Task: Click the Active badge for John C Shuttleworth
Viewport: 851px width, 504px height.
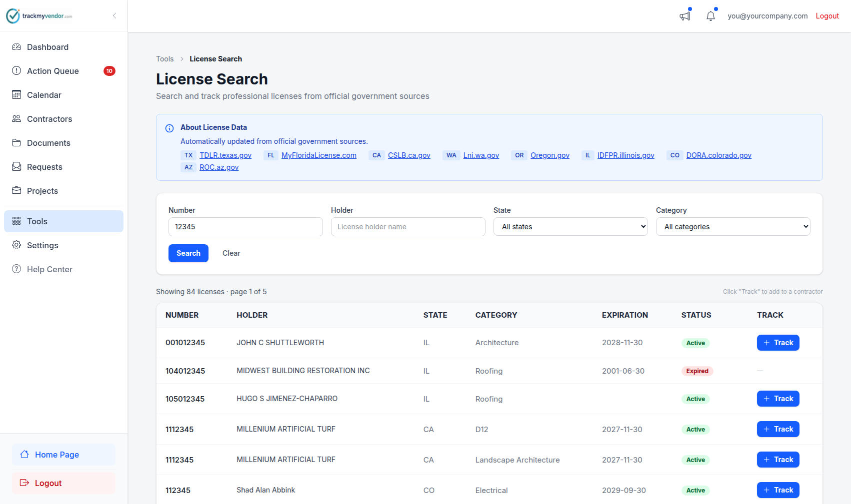Action: (x=695, y=343)
